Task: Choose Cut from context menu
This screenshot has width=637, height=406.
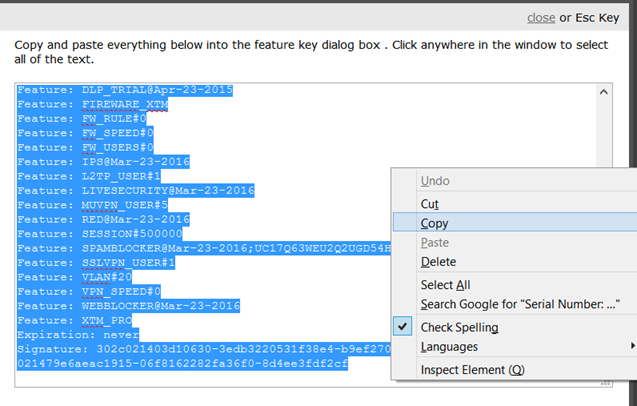Action: [x=515, y=204]
